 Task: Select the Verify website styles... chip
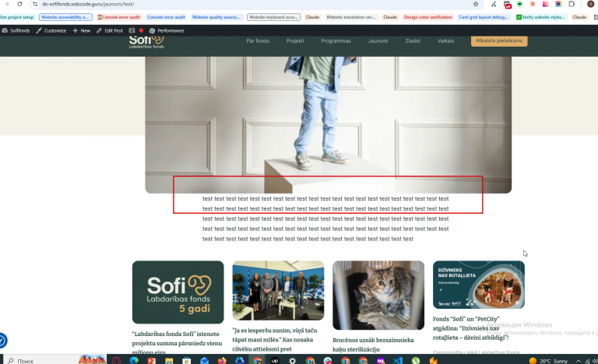(x=541, y=17)
